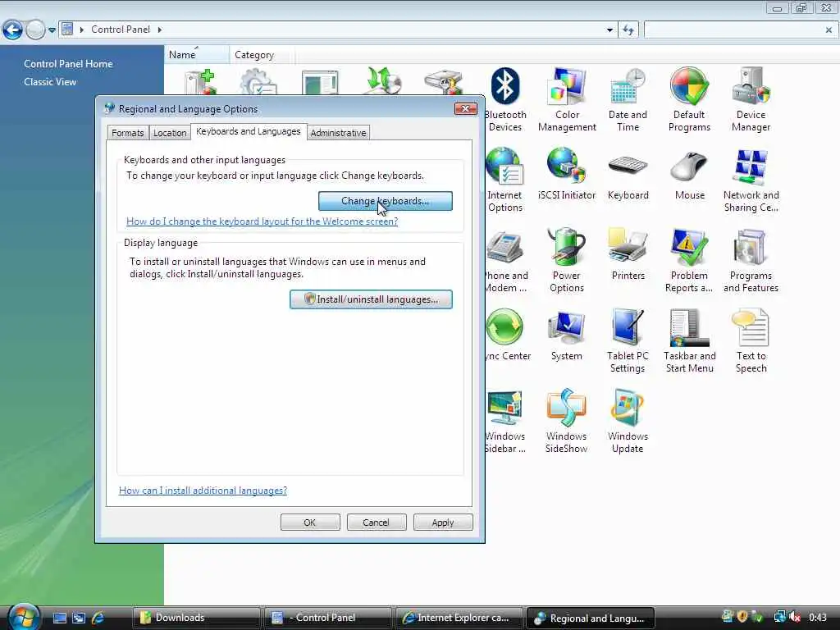Click the Back navigation button
The image size is (840, 630).
[x=12, y=30]
